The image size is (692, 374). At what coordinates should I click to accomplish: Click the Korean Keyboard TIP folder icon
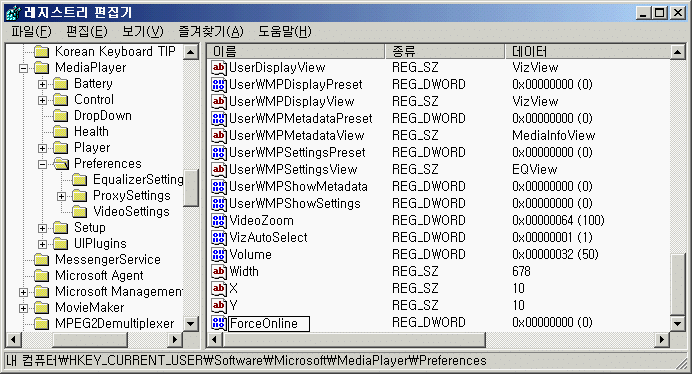[41, 52]
